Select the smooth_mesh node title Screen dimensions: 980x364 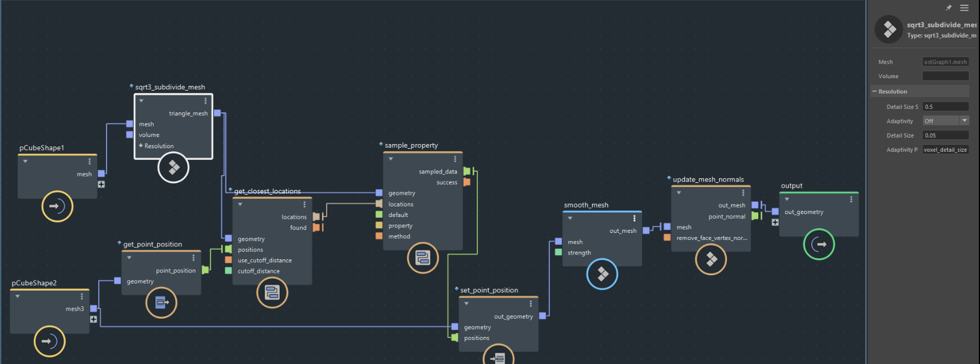point(586,205)
